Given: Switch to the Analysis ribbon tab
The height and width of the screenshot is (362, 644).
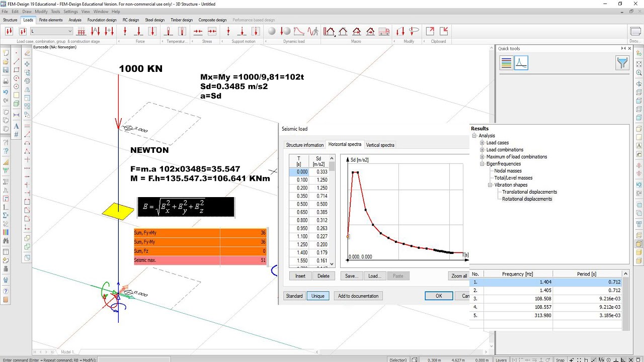Looking at the screenshot, I should click(x=75, y=20).
